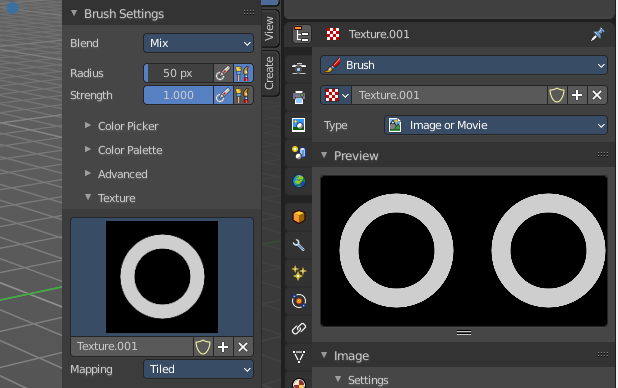Open the Modifiers wrench tab
618x388 pixels.
[x=299, y=245]
